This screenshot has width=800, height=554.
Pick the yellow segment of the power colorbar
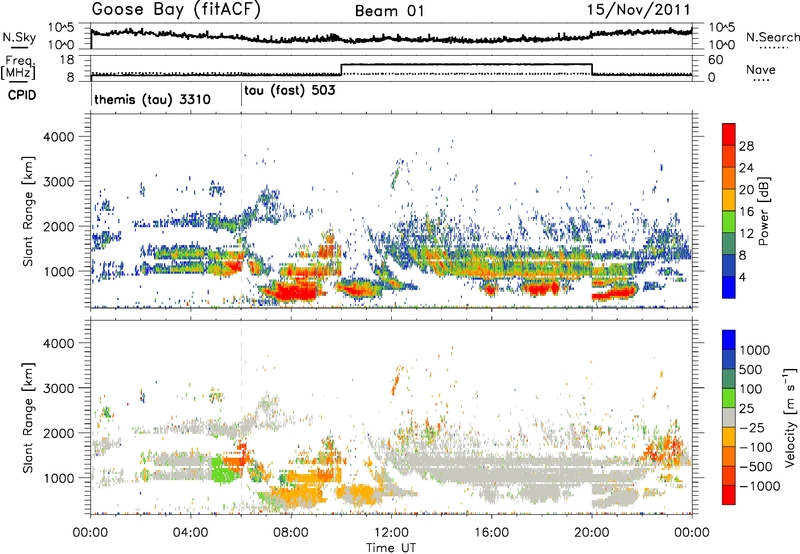pyautogui.click(x=729, y=200)
